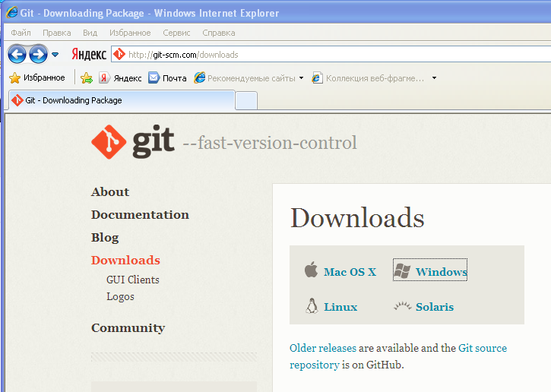This screenshot has height=392, width=551.
Task: Open the Вид menu
Action: 90,33
